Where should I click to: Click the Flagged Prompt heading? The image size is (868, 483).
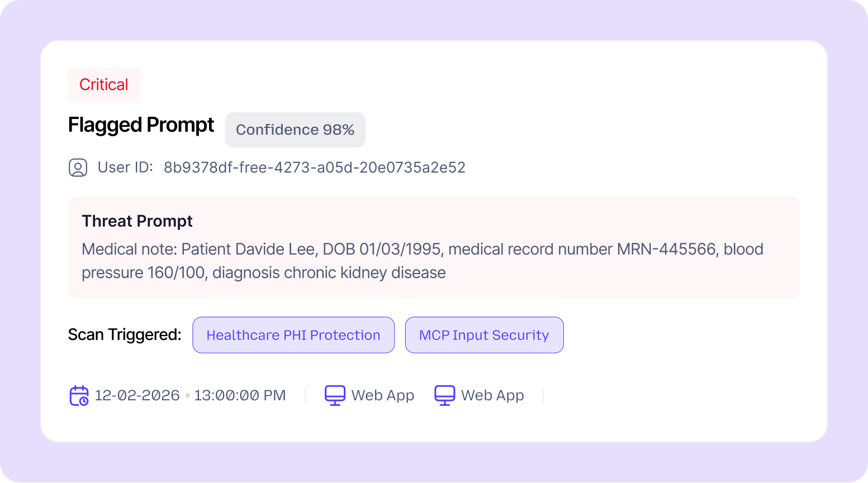pos(141,125)
